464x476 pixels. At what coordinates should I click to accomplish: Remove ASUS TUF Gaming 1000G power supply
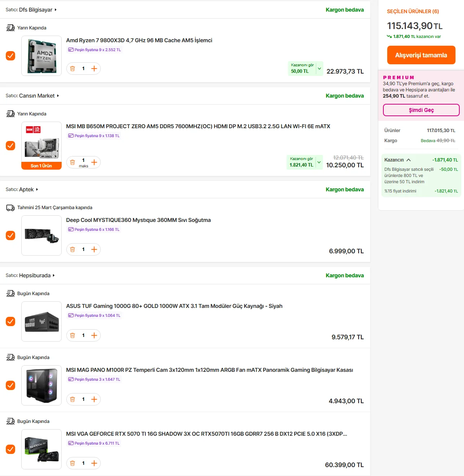tap(72, 335)
